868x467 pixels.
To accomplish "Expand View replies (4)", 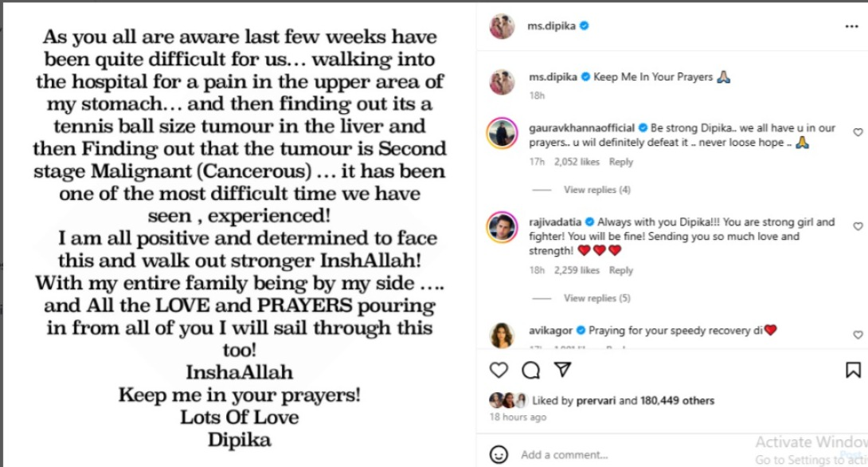I will [x=596, y=190].
